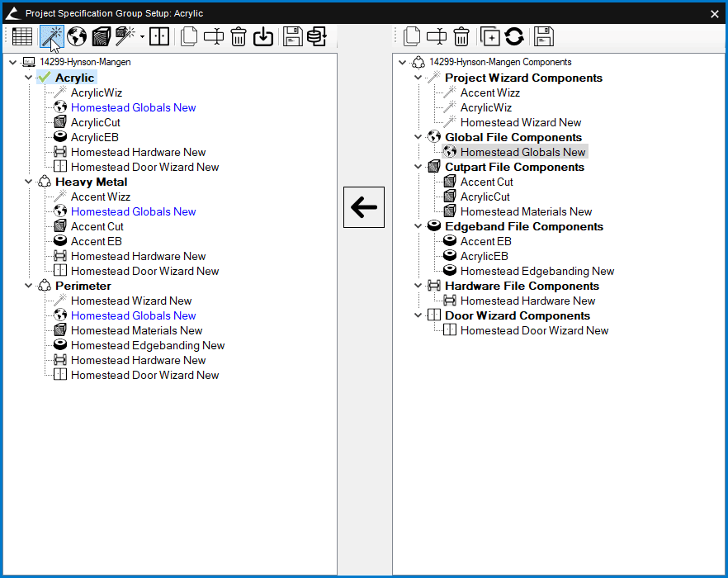Click the left arrow assign component button
728x578 pixels.
pos(364,207)
